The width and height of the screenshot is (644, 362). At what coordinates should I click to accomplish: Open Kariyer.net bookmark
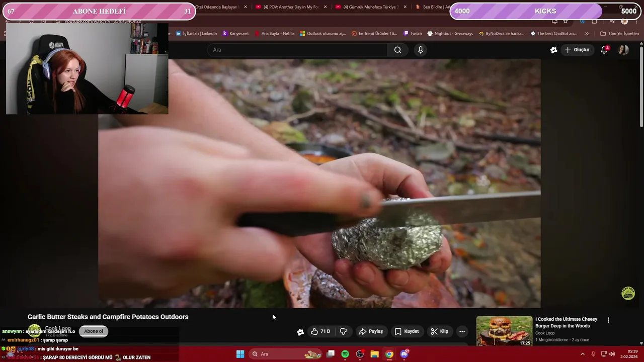(x=235, y=34)
